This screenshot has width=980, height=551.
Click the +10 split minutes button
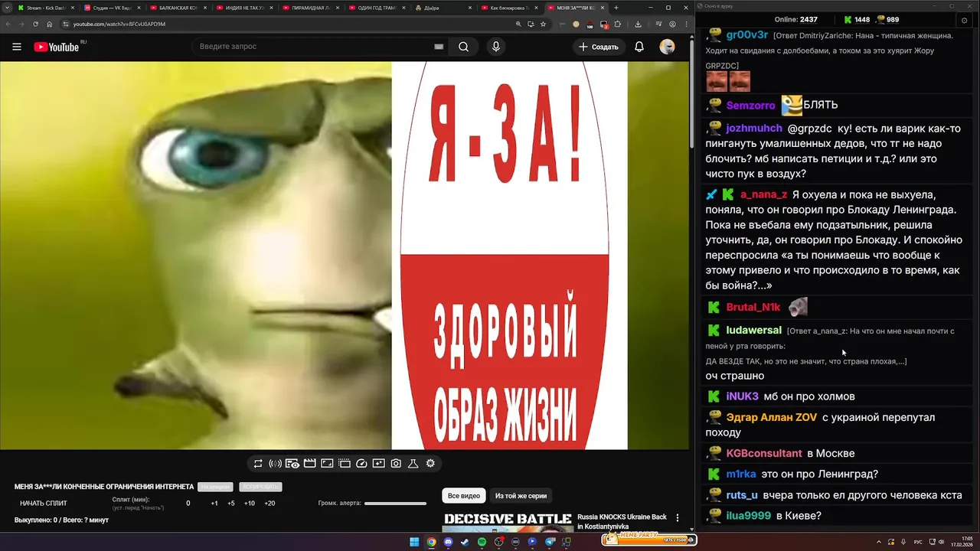pyautogui.click(x=250, y=504)
